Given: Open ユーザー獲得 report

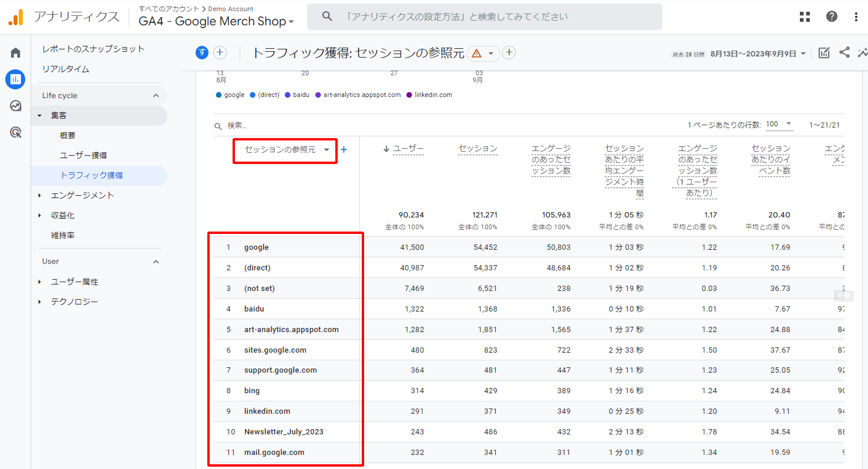Looking at the screenshot, I should click(x=83, y=156).
